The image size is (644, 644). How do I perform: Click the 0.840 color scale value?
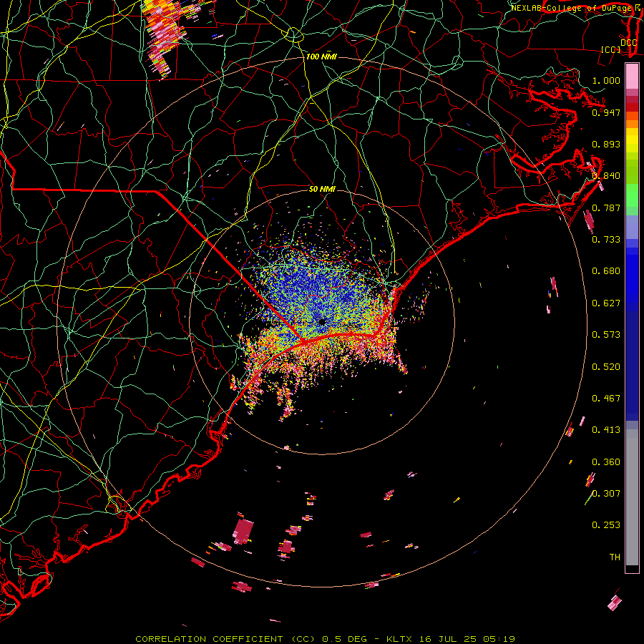coord(606,176)
